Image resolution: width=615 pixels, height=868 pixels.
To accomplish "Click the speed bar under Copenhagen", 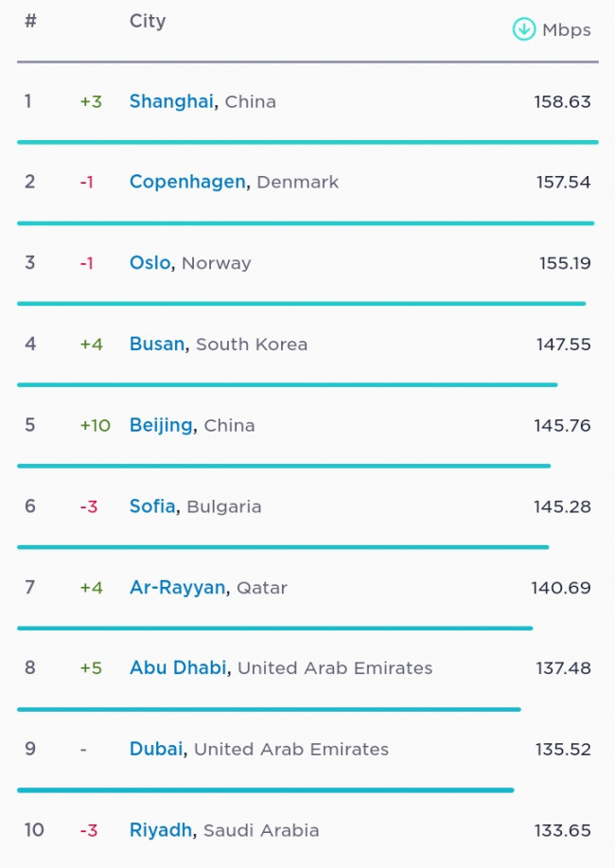I will [x=306, y=223].
